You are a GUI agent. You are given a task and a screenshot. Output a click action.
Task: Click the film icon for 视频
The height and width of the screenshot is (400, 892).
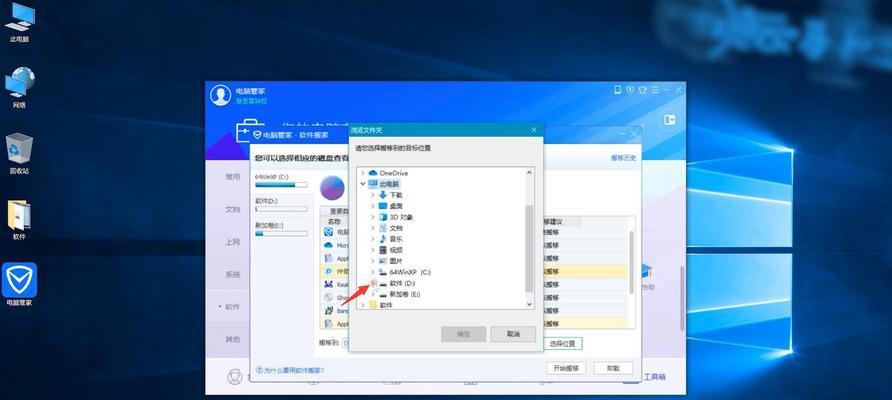click(x=383, y=250)
